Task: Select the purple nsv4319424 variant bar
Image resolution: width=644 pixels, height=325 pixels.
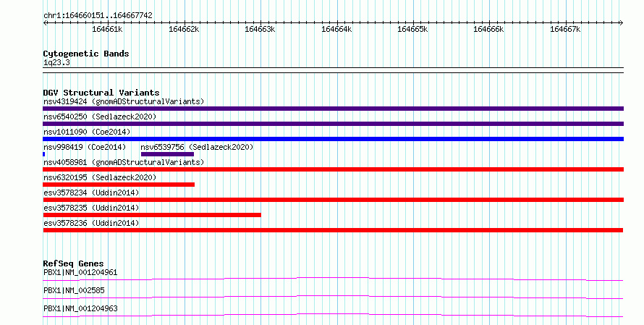Action: [x=333, y=109]
